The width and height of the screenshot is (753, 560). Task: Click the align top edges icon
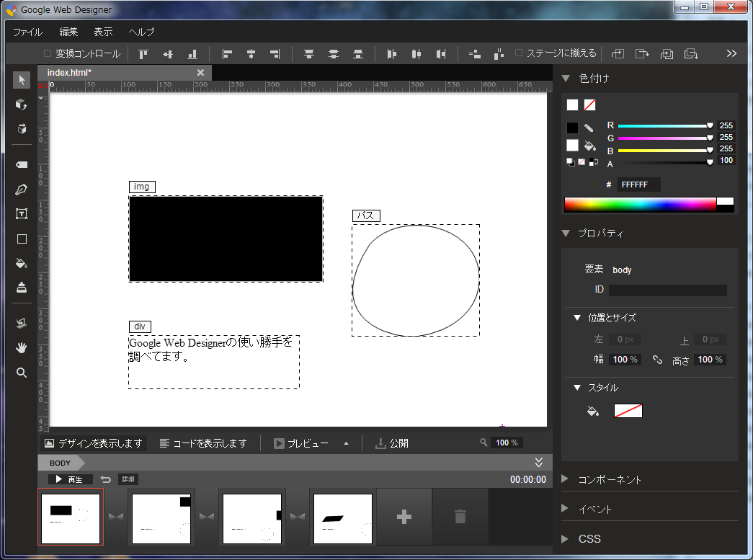[143, 54]
